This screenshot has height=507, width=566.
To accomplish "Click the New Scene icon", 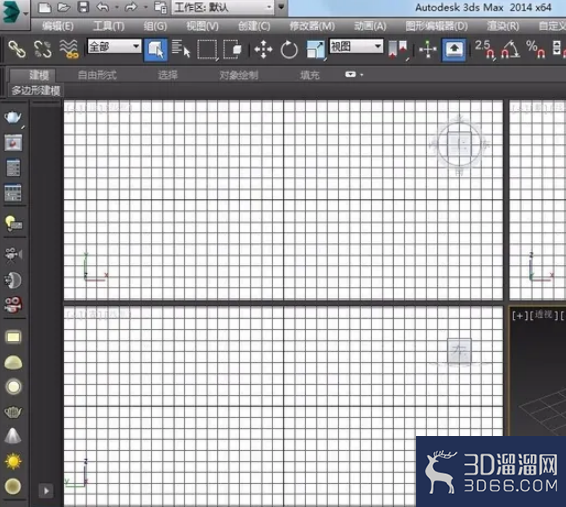I will pyautogui.click(x=44, y=7).
